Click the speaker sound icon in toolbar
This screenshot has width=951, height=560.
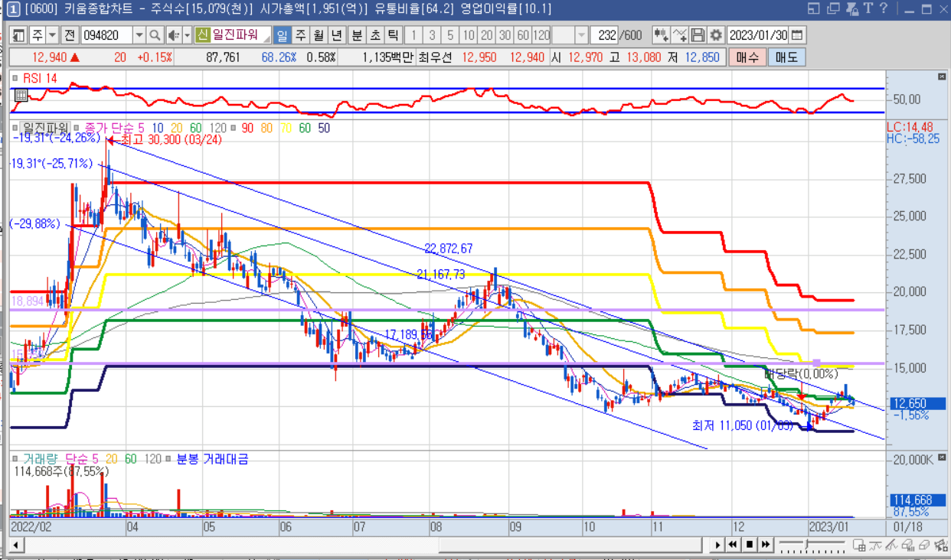click(x=173, y=35)
